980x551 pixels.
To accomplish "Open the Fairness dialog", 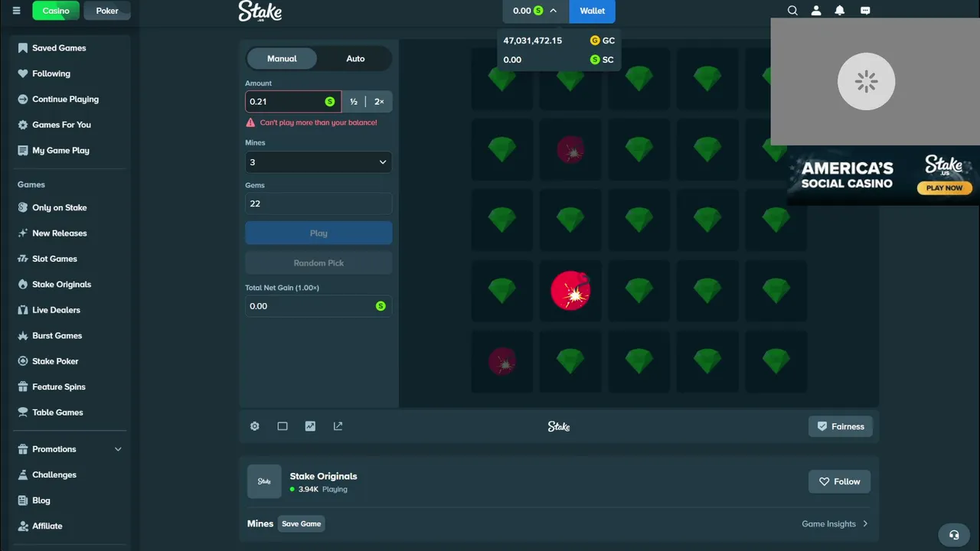I will click(x=840, y=427).
